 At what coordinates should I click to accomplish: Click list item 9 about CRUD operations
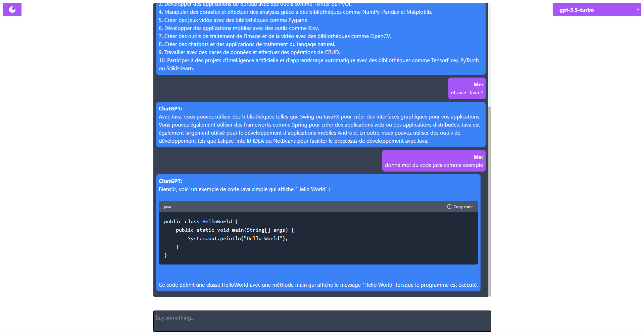(249, 52)
